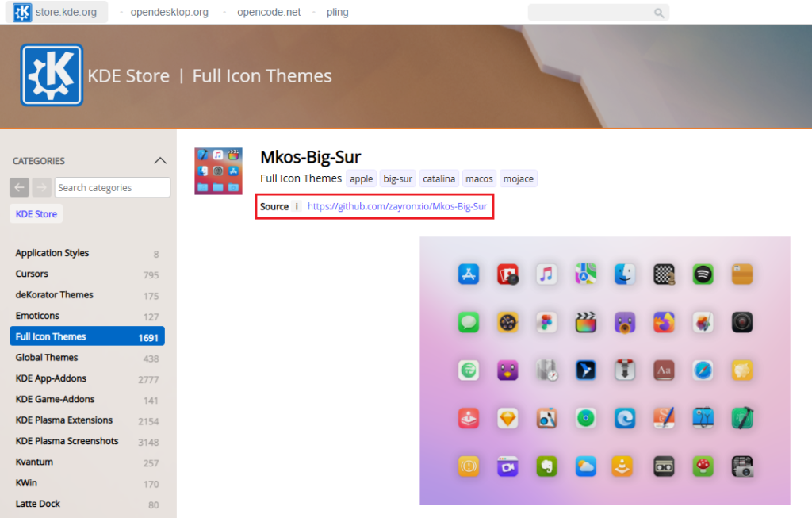Select Kvantum category
Image resolution: width=812 pixels, height=518 pixels.
[x=87, y=462]
